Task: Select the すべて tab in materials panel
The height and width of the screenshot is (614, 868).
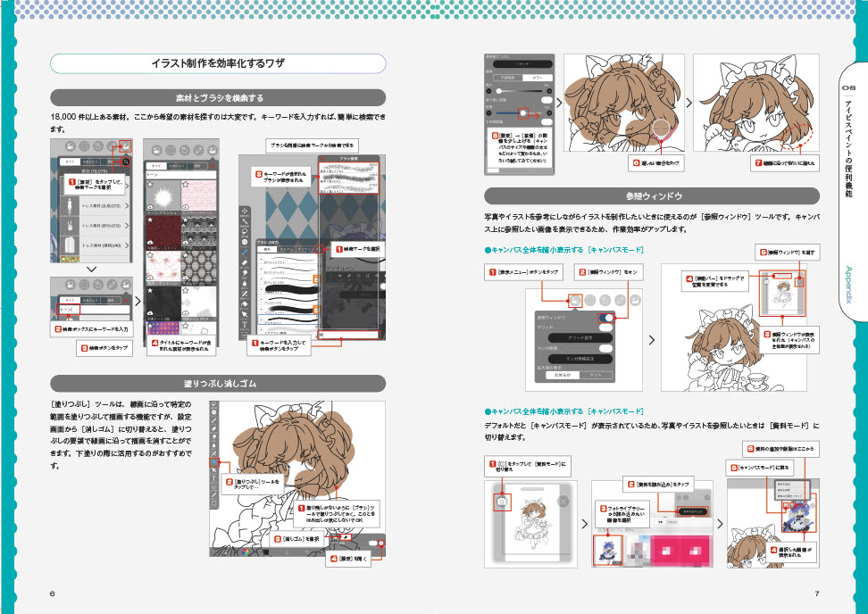Action: (70, 162)
